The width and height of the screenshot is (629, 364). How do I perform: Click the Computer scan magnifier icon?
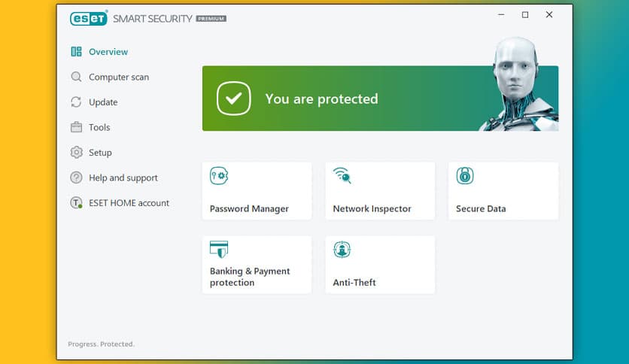tap(76, 77)
